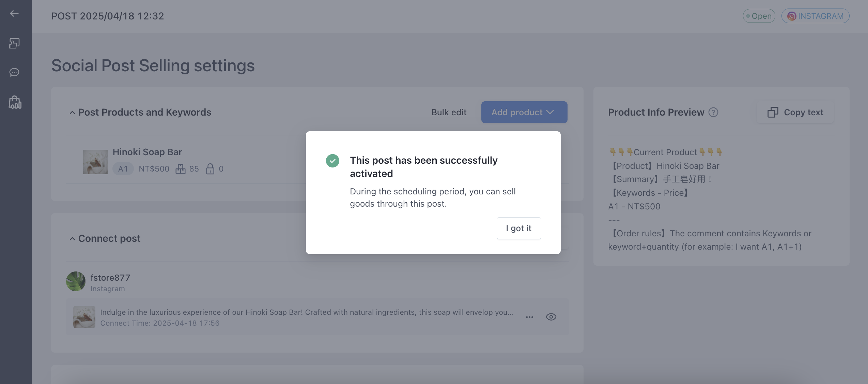Click the Connect Time 2025-04-18 17:56 text
The height and width of the screenshot is (384, 868).
160,323
